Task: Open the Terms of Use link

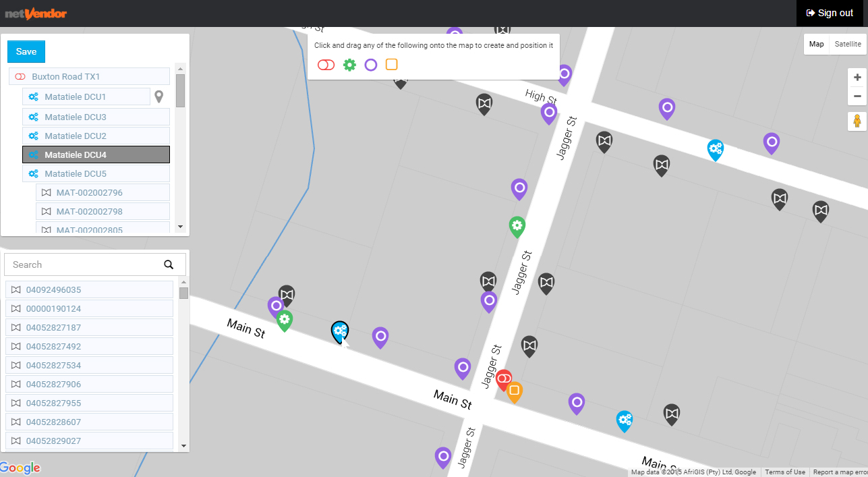Action: [x=785, y=472]
